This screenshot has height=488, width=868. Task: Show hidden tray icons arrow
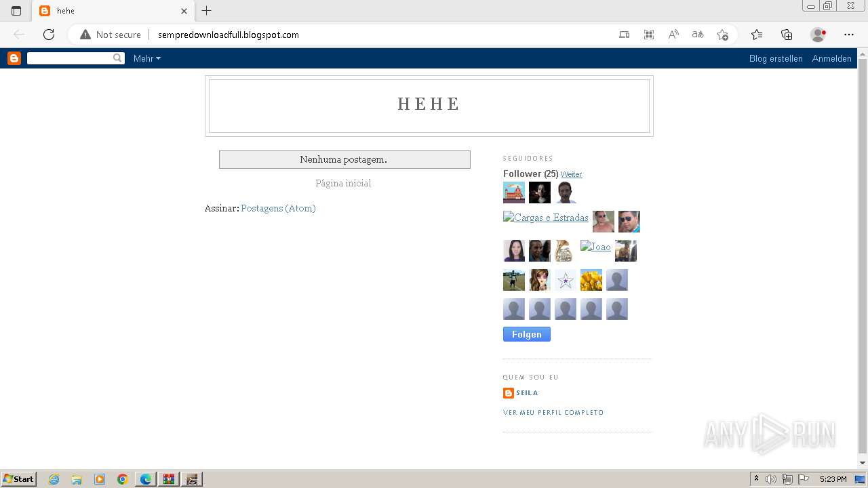757,479
